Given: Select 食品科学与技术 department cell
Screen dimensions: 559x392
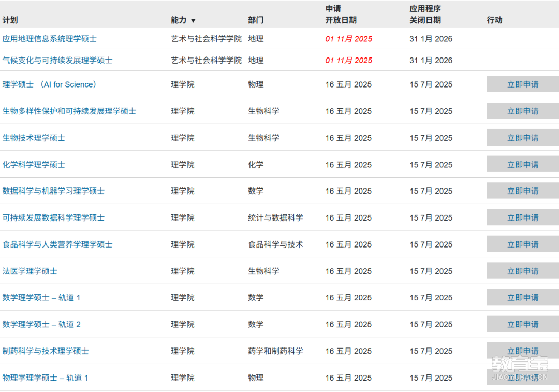Looking at the screenshot, I should 275,245.
